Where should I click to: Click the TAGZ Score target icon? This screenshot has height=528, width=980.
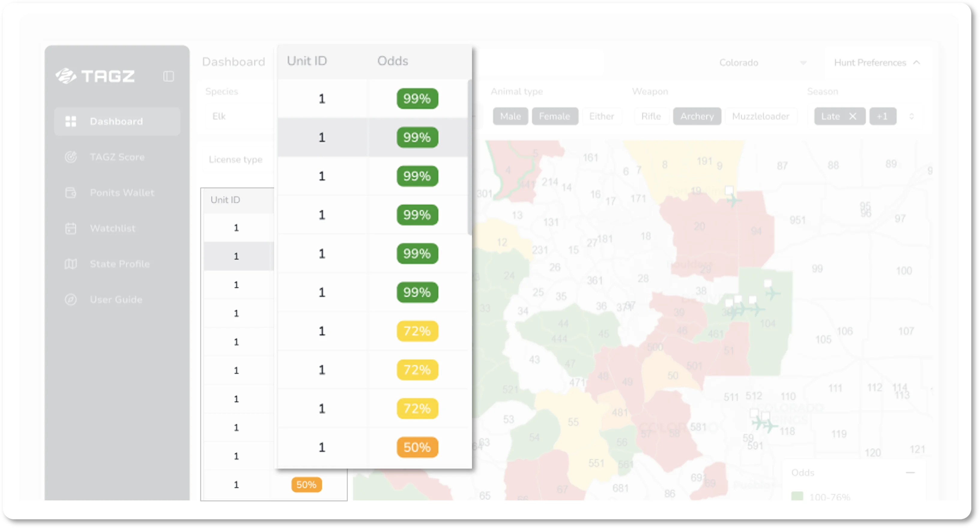pyautogui.click(x=71, y=157)
